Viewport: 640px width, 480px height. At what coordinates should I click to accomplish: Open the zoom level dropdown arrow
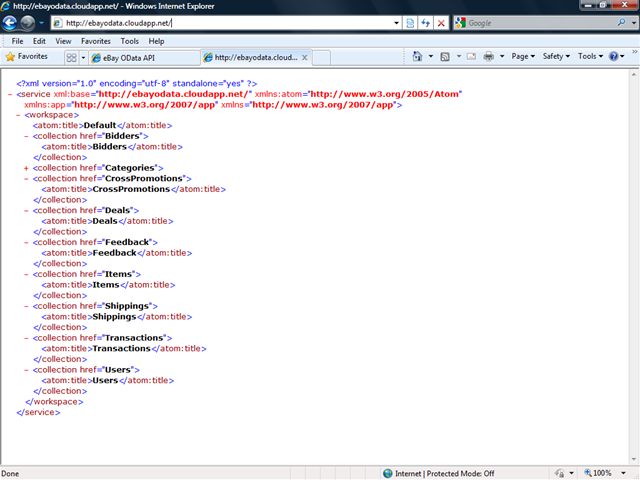(623, 473)
